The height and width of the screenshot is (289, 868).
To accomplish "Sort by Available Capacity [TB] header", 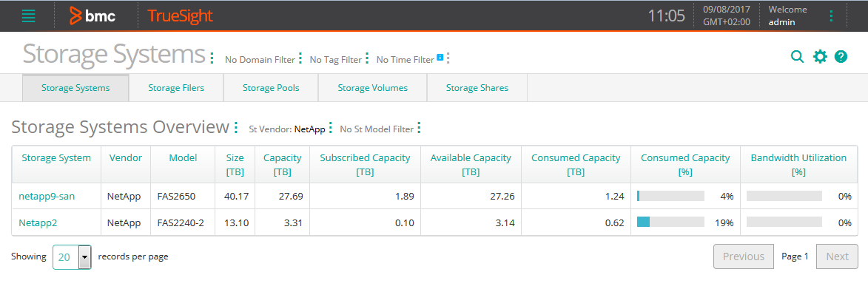I will (x=471, y=165).
